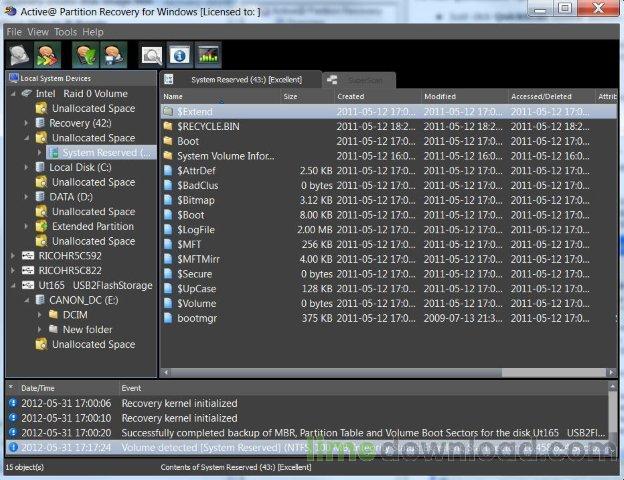The height and width of the screenshot is (480, 624).
Task: Collapse the CANON_DC (E:) node
Action: point(26,300)
